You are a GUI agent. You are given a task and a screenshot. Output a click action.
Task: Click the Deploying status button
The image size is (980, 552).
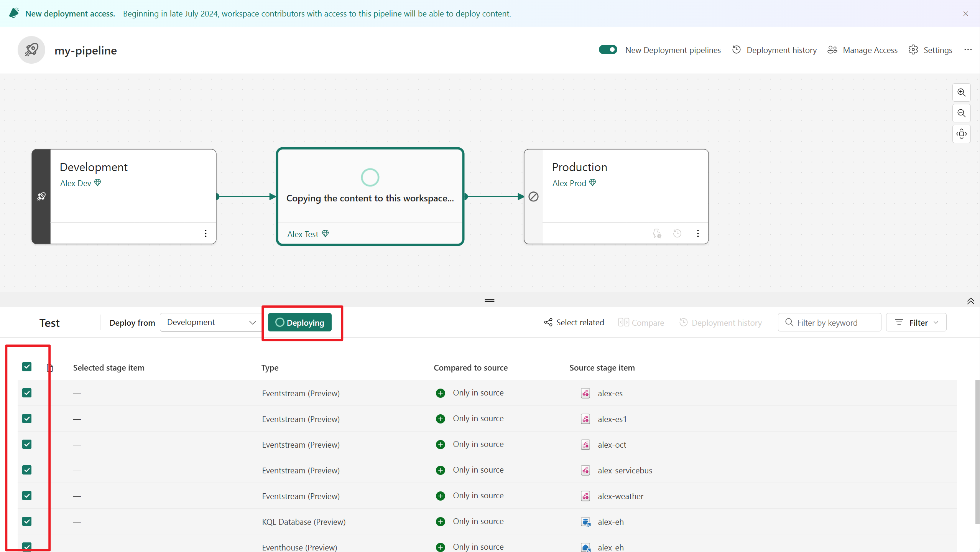tap(300, 323)
